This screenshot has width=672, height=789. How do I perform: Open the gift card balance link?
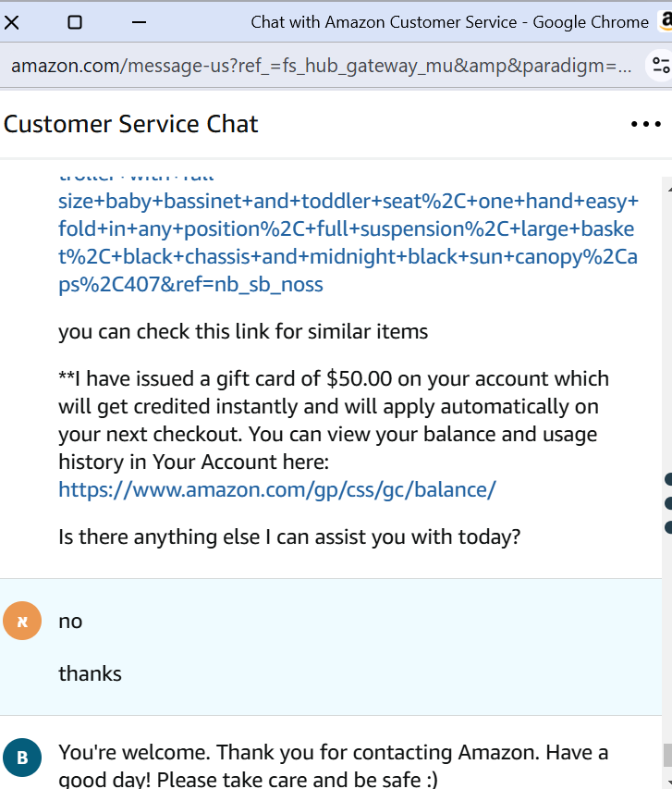point(277,489)
